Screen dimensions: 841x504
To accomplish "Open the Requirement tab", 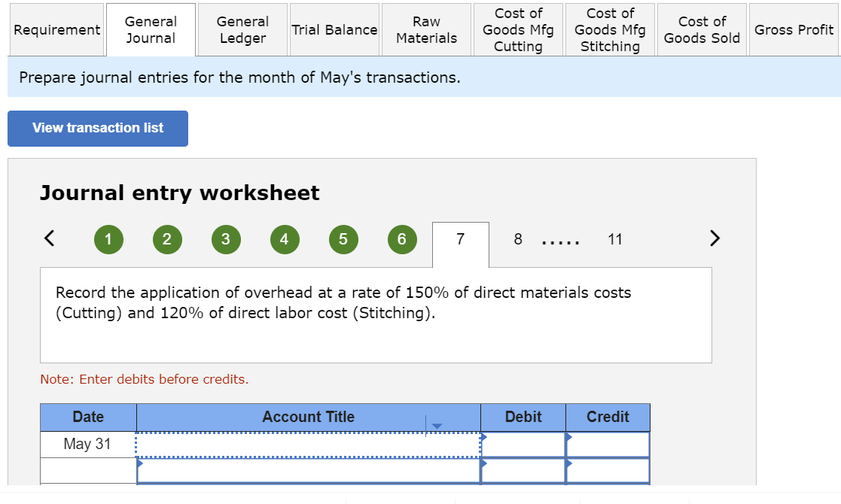I will tap(56, 29).
